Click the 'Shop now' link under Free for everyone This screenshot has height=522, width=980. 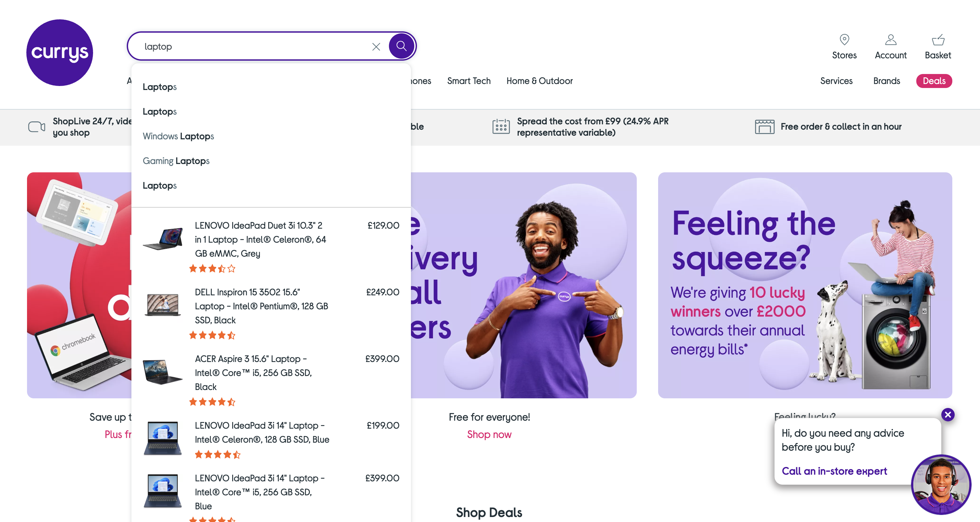[x=489, y=435]
